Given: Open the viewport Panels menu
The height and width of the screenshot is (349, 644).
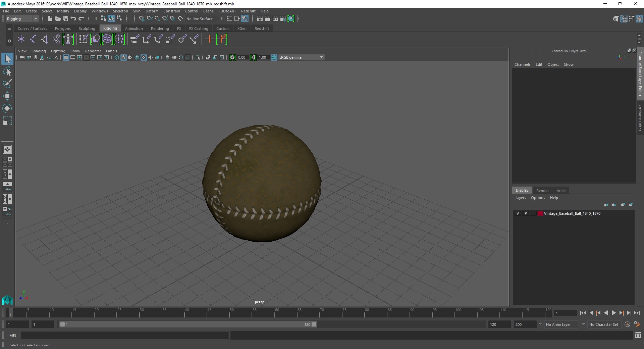Looking at the screenshot, I should (x=111, y=51).
